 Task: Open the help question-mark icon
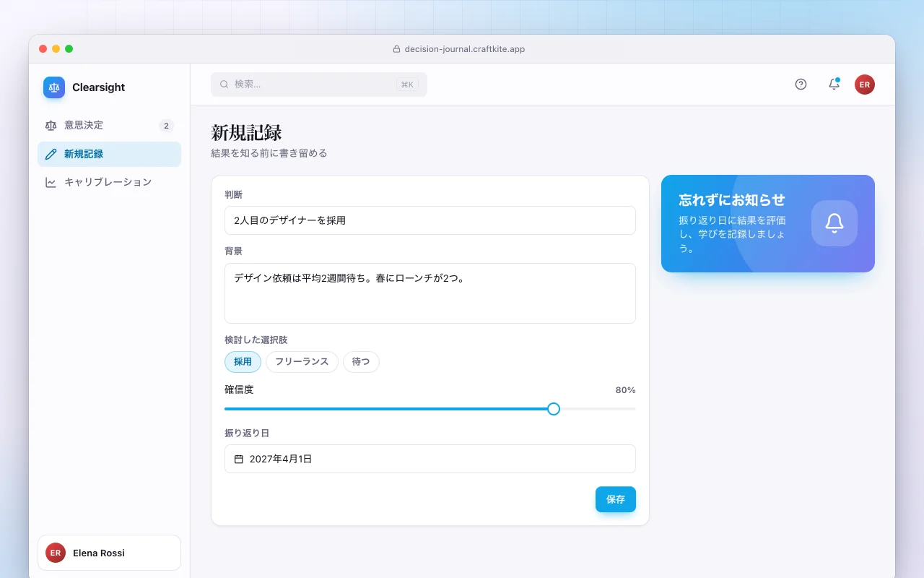coord(801,85)
